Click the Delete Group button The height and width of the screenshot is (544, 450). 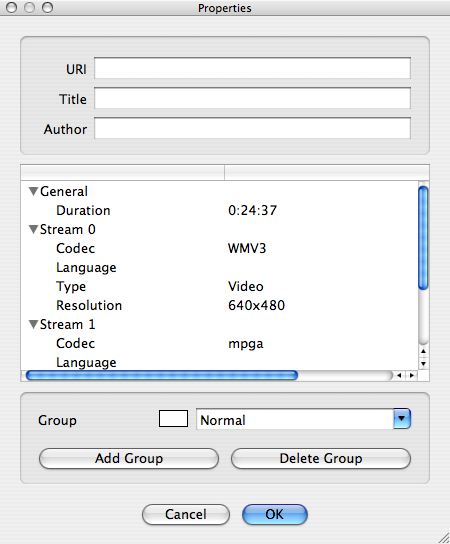[x=321, y=459]
